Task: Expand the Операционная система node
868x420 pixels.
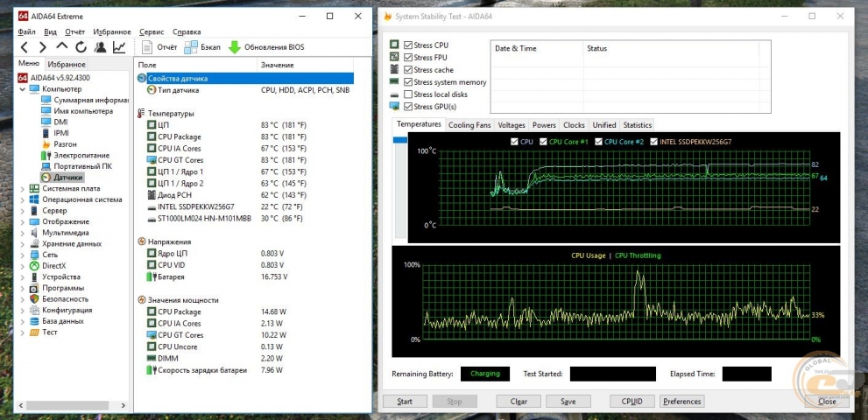Action: [23, 199]
